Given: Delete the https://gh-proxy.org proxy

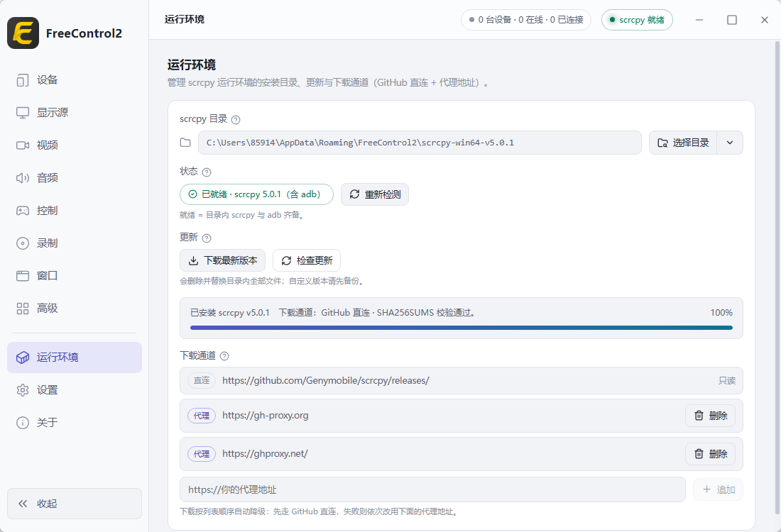Looking at the screenshot, I should (x=710, y=416).
